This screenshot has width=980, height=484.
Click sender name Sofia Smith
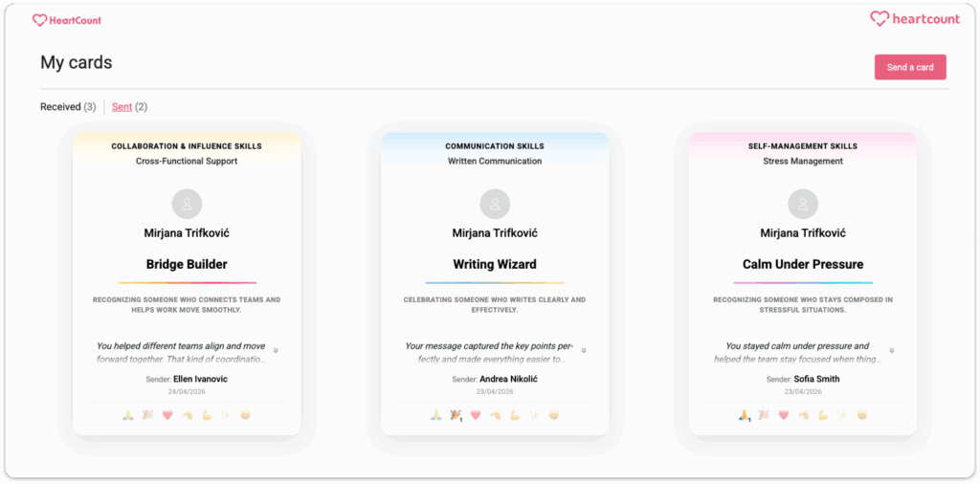(x=817, y=379)
